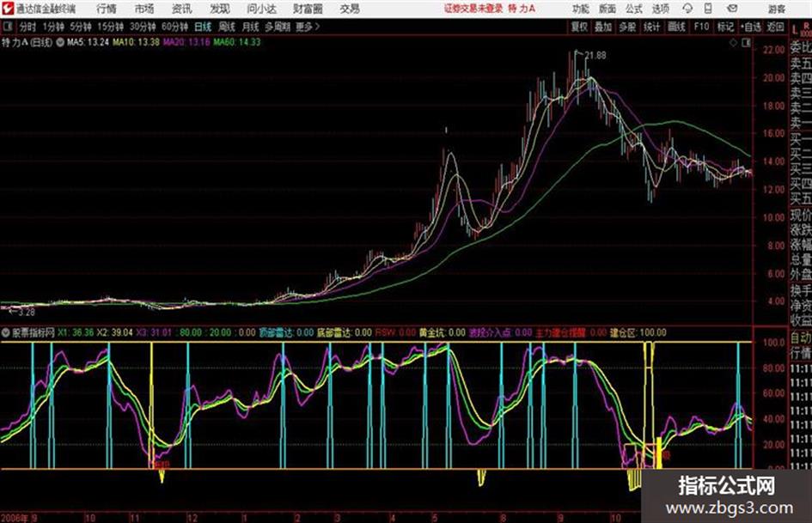Switch to the 1分钟 period
Image resolution: width=812 pixels, height=523 pixels.
click(x=53, y=27)
